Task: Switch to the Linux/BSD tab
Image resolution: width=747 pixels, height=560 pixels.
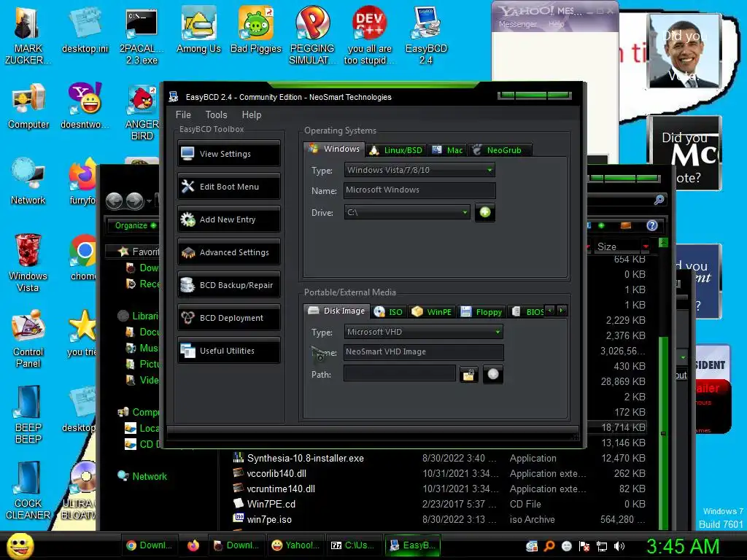Action: (x=396, y=150)
